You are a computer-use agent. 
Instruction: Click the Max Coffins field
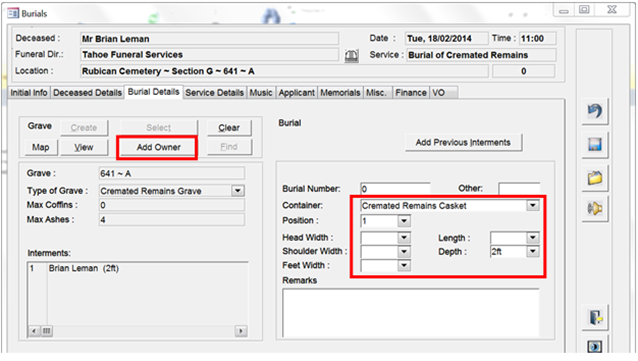pyautogui.click(x=172, y=205)
